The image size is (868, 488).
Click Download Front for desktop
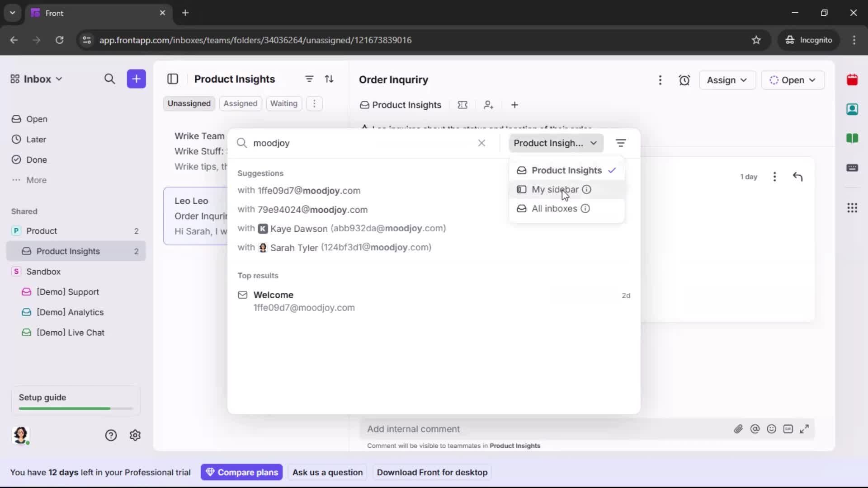[x=432, y=472]
